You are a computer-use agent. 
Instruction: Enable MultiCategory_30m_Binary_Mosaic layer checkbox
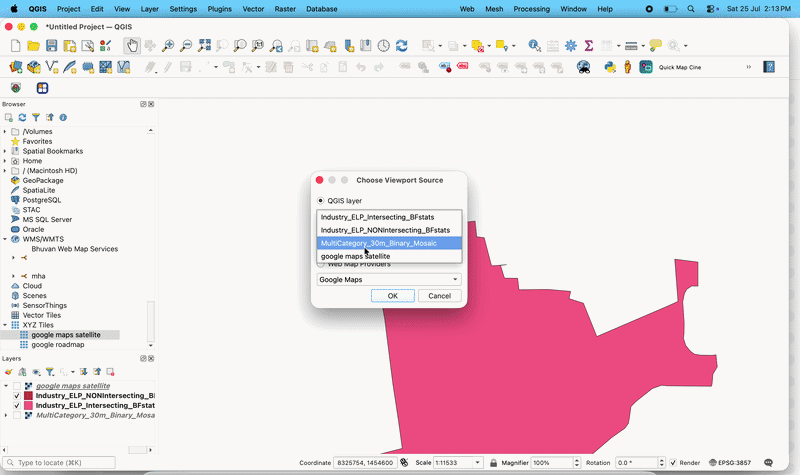point(17,415)
